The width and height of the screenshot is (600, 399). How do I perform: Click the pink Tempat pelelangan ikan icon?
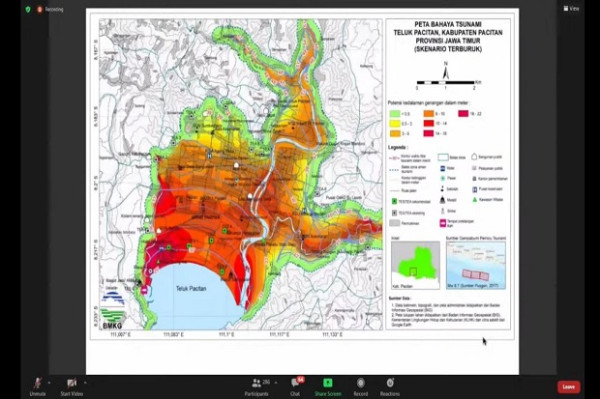point(443,223)
